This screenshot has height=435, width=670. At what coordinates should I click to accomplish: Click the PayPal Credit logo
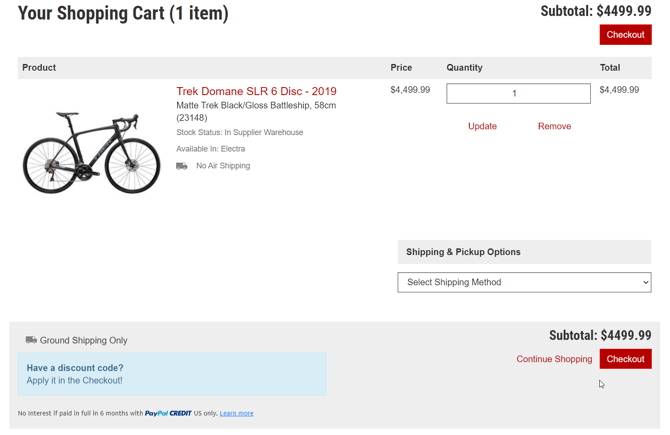pos(168,413)
